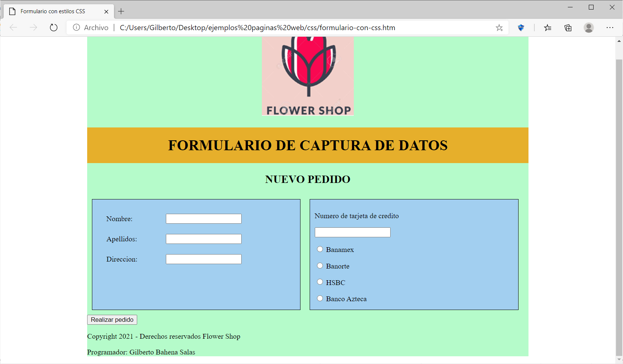Click the Numero de tarjeta de credito label

(357, 216)
